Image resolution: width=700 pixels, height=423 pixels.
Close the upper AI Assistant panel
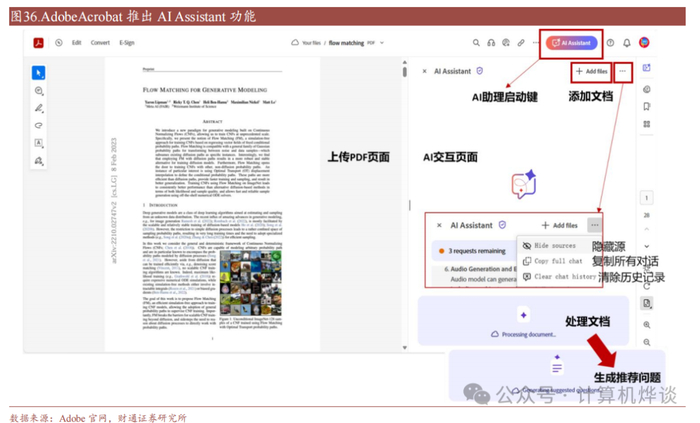point(425,71)
